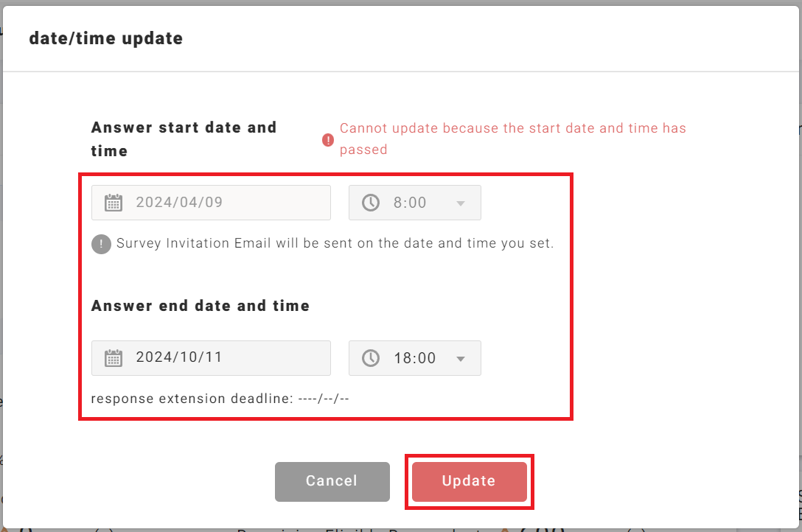Open the 8:00 start time dropdown
Screen dimensions: 802x532
414,203
